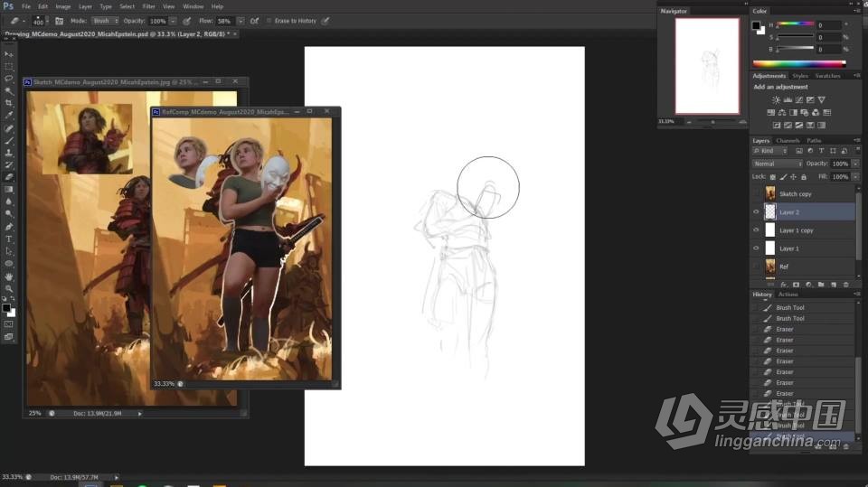This screenshot has width=868, height=487.
Task: Switch to the Swatches tab
Action: 827,76
